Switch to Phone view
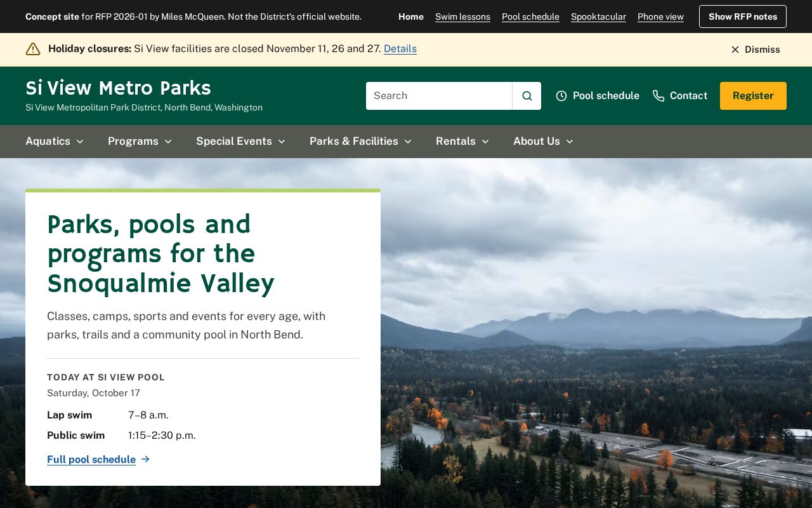This screenshot has height=508, width=812. (x=660, y=17)
